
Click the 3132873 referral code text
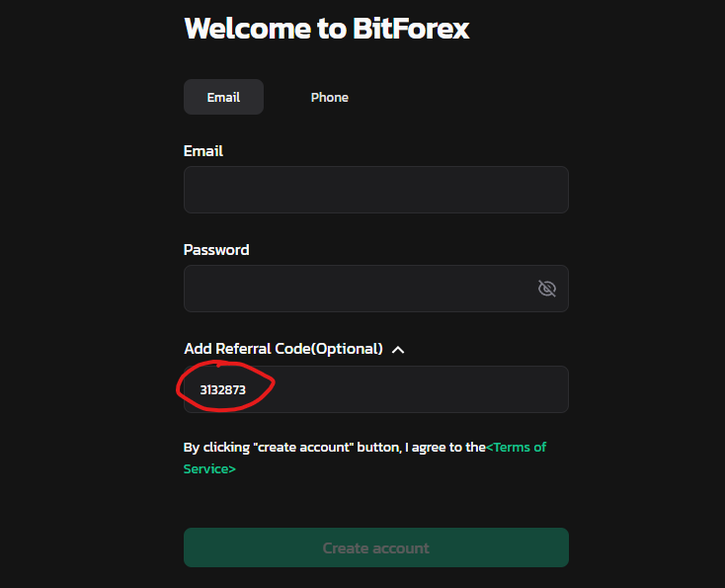pos(222,390)
